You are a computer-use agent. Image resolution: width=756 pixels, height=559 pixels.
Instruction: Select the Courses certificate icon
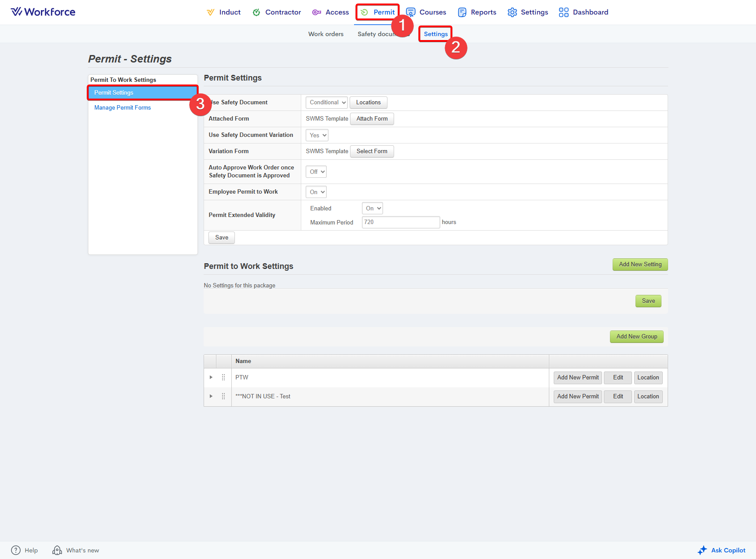[410, 12]
